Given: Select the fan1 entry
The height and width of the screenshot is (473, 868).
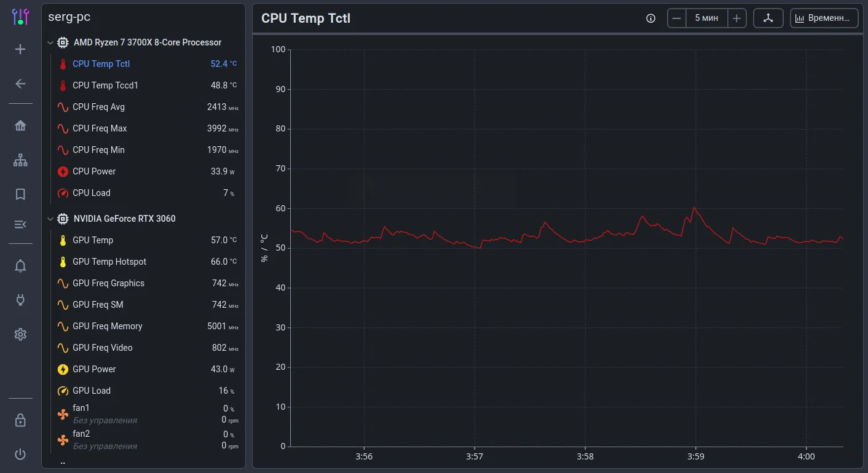Looking at the screenshot, I should pyautogui.click(x=146, y=414).
